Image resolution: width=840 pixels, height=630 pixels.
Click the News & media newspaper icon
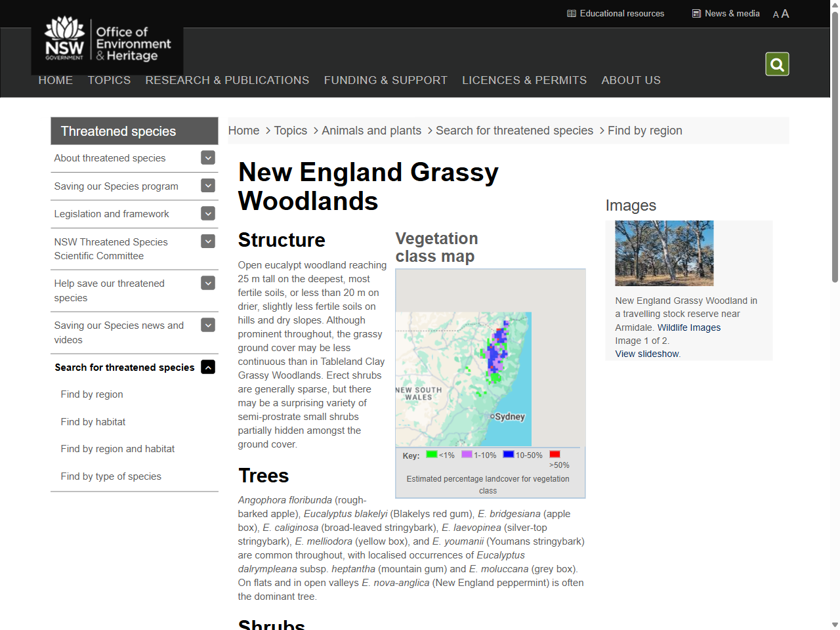point(696,13)
